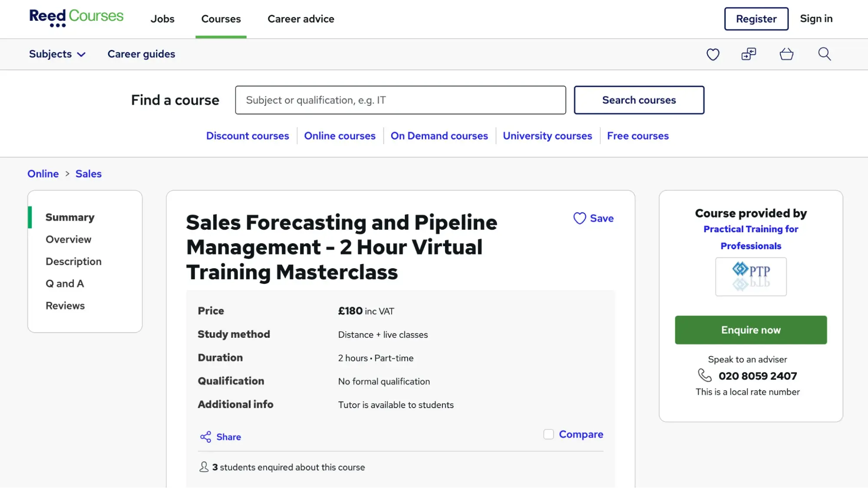The height and width of the screenshot is (488, 868).
Task: Click the Reed Courses logo
Action: click(x=76, y=17)
